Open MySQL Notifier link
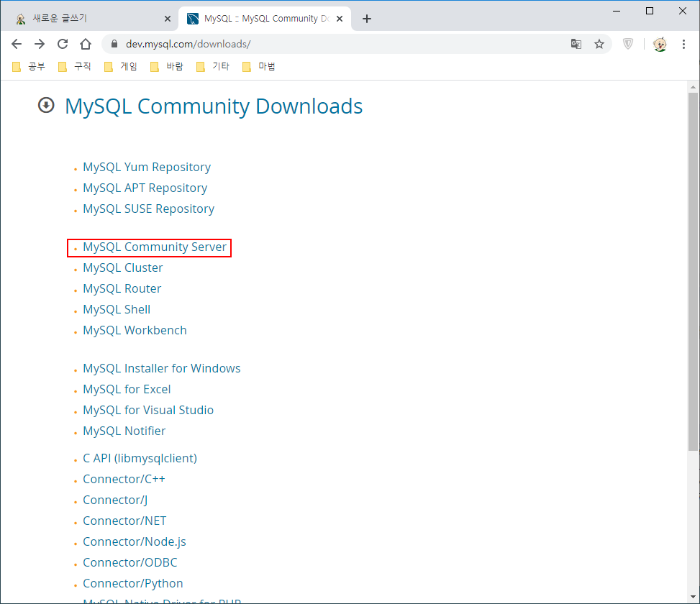Screen dimensions: 700x604 (x=124, y=431)
